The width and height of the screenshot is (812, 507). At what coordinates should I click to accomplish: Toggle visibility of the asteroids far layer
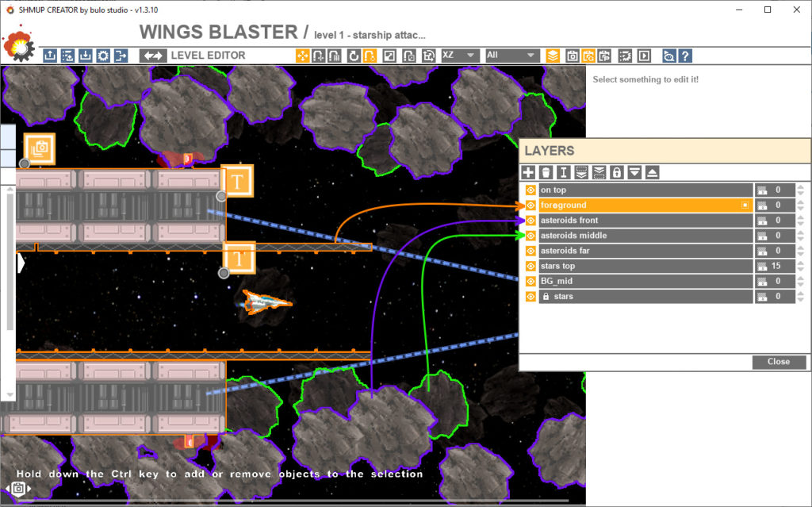click(x=529, y=250)
